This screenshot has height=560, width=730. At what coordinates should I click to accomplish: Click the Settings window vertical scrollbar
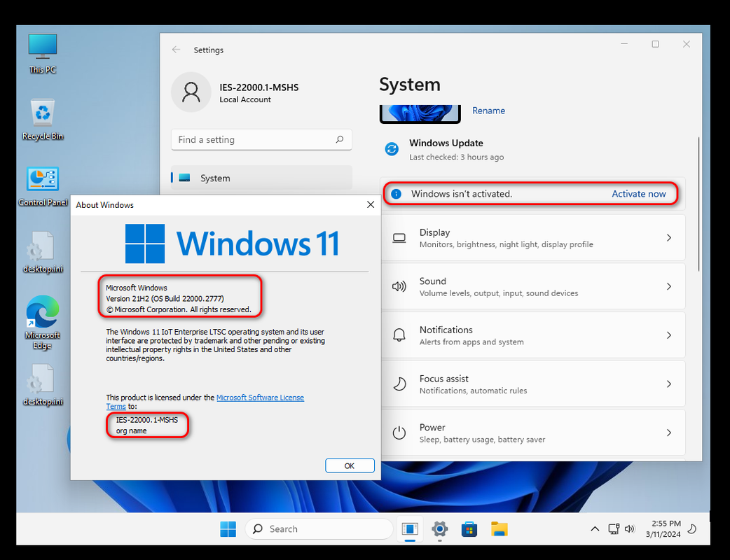(698, 204)
